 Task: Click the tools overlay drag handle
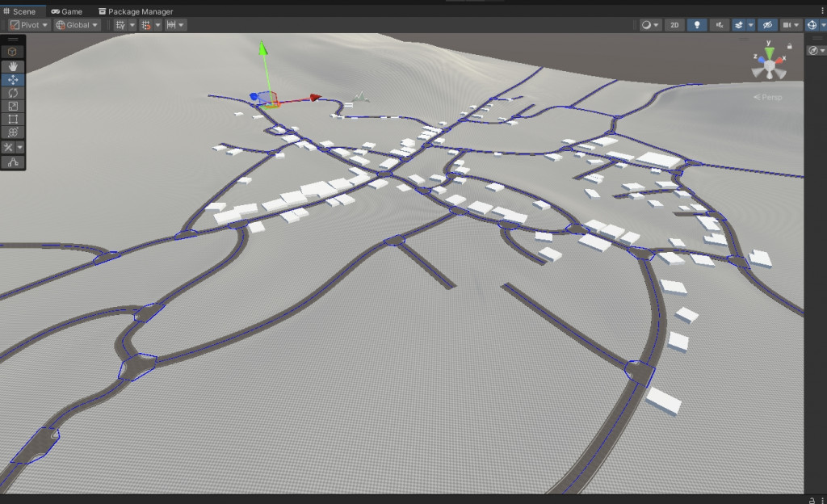(x=13, y=40)
